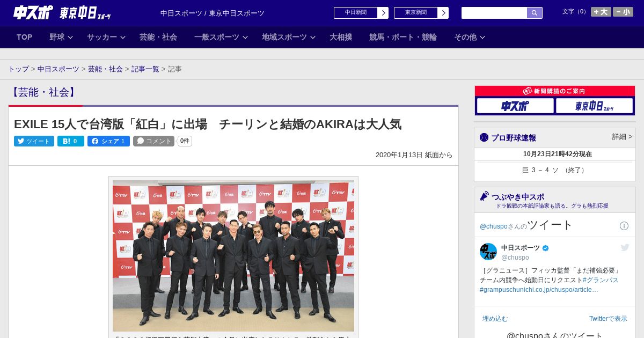The width and height of the screenshot is (644, 338).
Task: Click the Hatena B! bookmark button
Action: pos(71,141)
